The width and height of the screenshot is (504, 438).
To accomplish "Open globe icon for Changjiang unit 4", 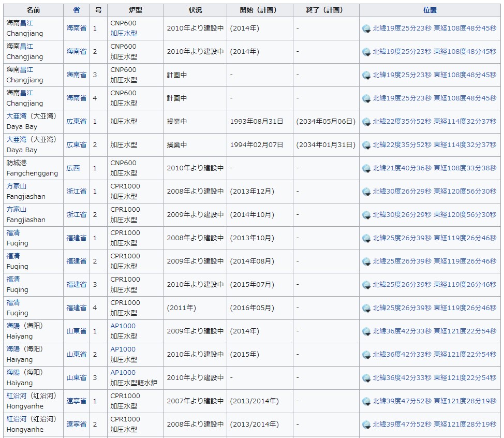I will 366,99.
